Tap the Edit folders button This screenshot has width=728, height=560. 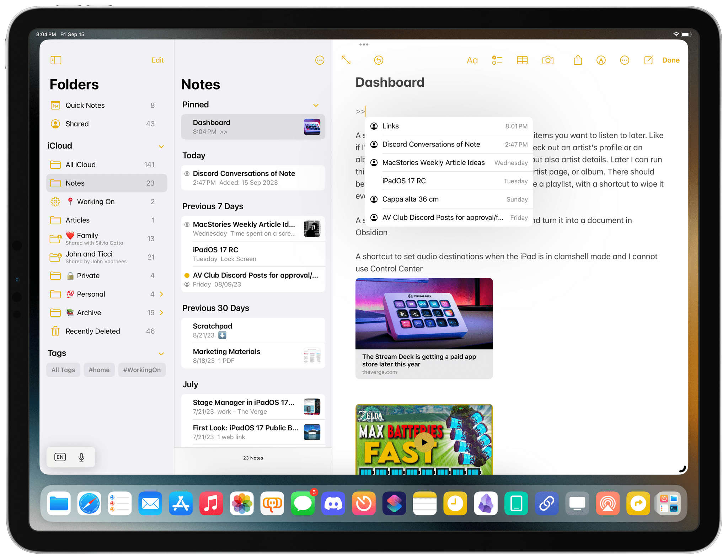157,60
